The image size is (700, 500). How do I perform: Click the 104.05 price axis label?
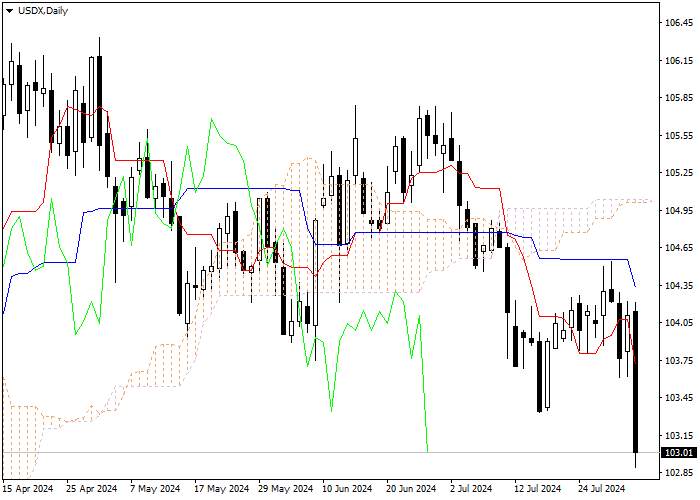679,323
